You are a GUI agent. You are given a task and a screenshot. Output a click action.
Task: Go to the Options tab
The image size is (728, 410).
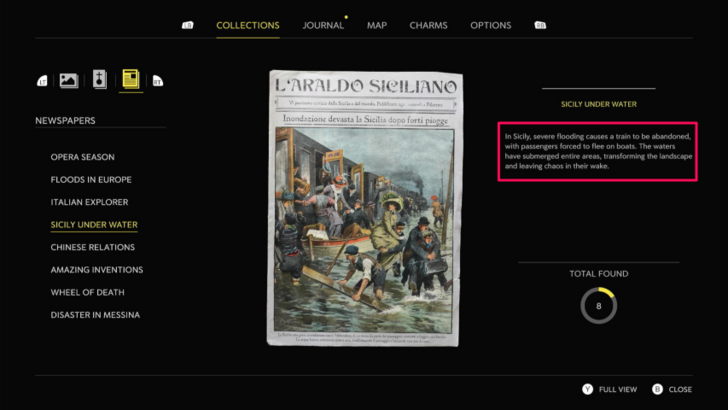[491, 26]
